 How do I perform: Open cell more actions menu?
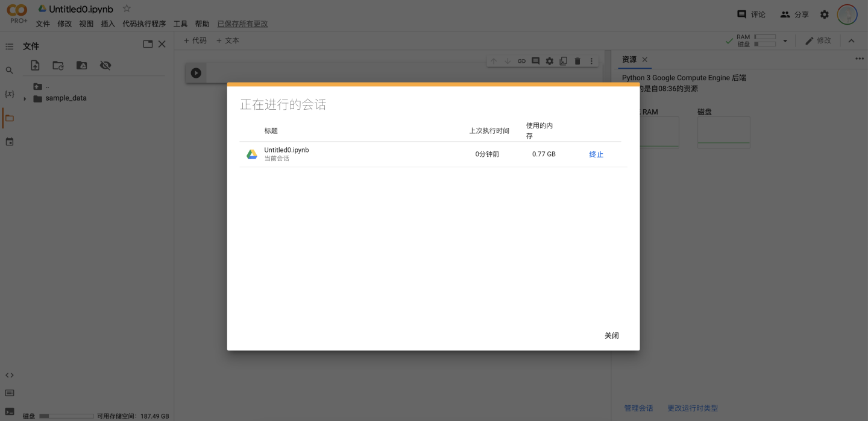pos(591,61)
